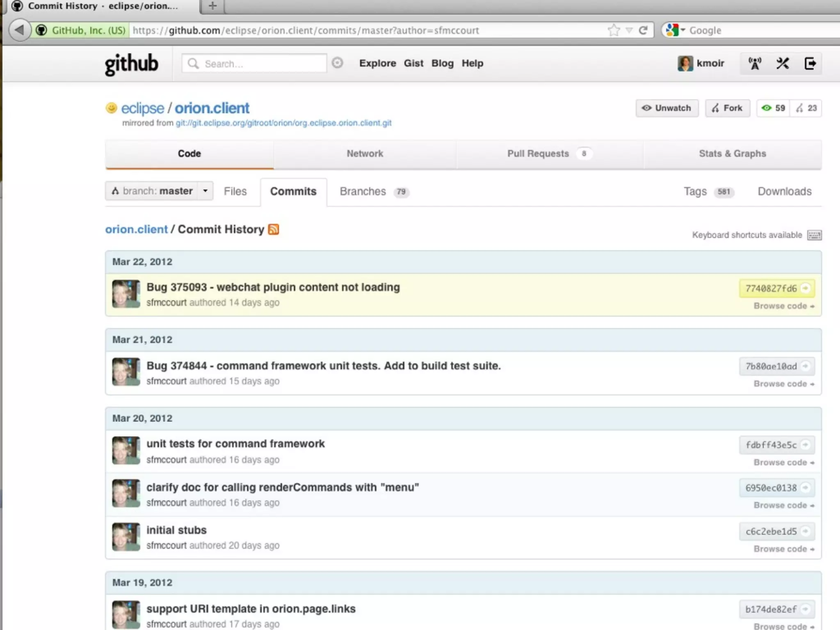This screenshot has height=630, width=840.
Task: Open the notifications broadcast icon
Action: click(755, 64)
